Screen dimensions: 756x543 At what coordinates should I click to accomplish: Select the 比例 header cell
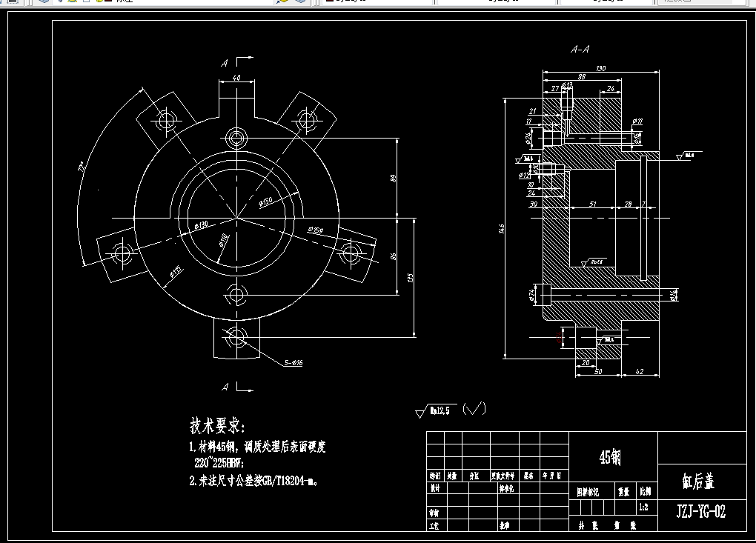646,492
